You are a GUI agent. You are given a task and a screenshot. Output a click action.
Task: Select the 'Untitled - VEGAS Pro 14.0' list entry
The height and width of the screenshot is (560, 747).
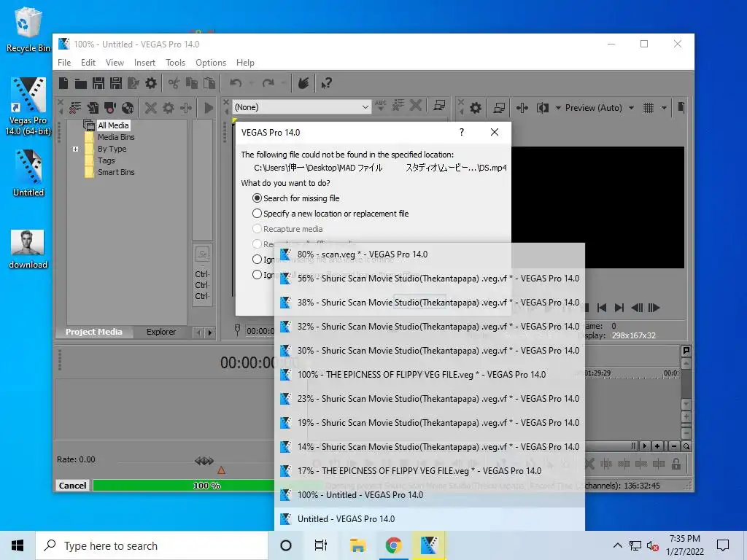pyautogui.click(x=430, y=519)
